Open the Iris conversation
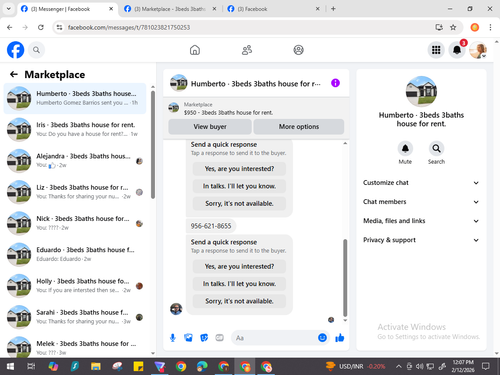 pyautogui.click(x=75, y=129)
